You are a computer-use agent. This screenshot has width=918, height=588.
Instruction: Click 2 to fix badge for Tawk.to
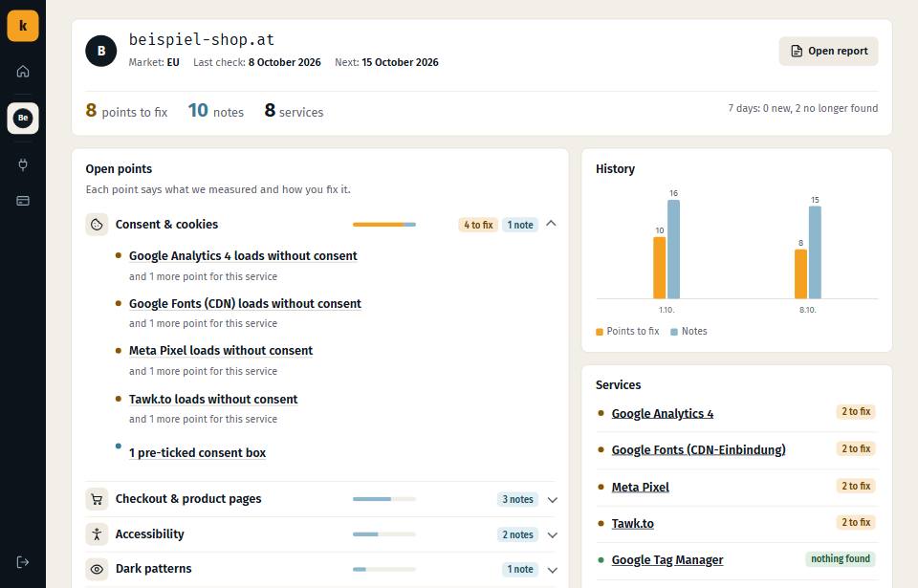856,522
